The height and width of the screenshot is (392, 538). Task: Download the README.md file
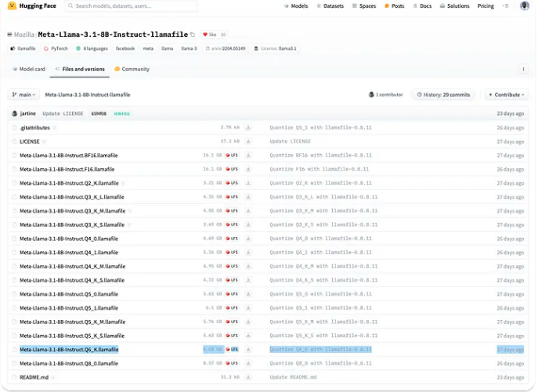coord(248,377)
